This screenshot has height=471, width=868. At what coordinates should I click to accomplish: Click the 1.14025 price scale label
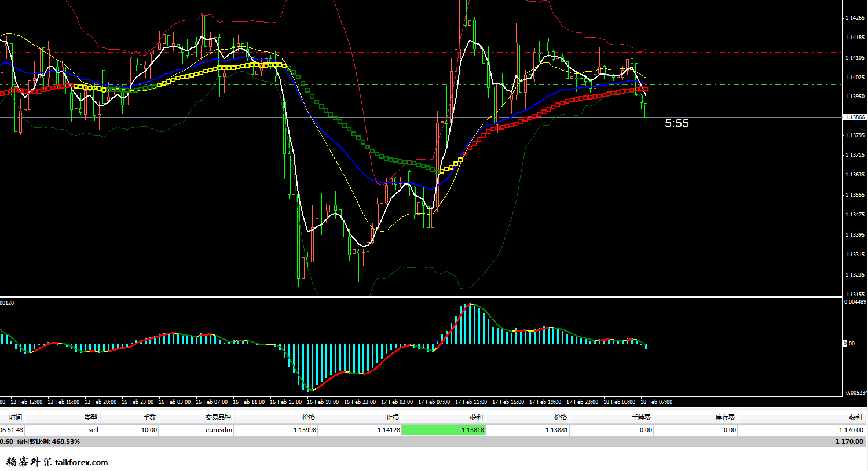[855, 78]
